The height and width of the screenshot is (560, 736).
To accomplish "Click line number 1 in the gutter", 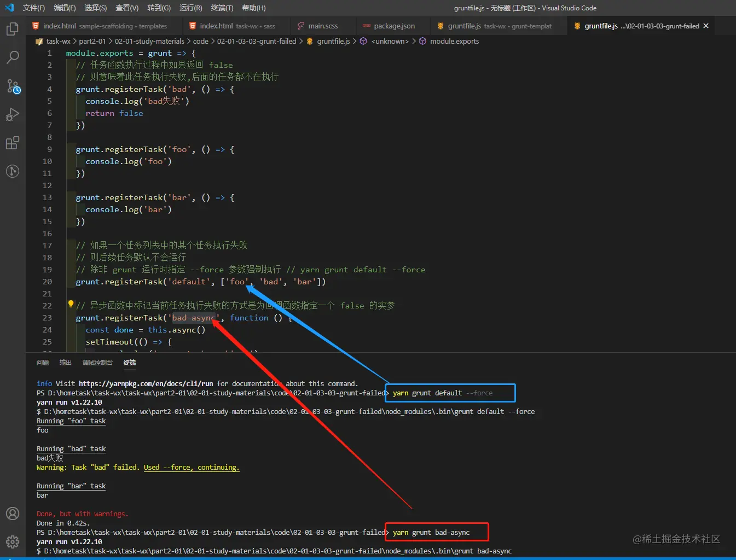I will 49,53.
